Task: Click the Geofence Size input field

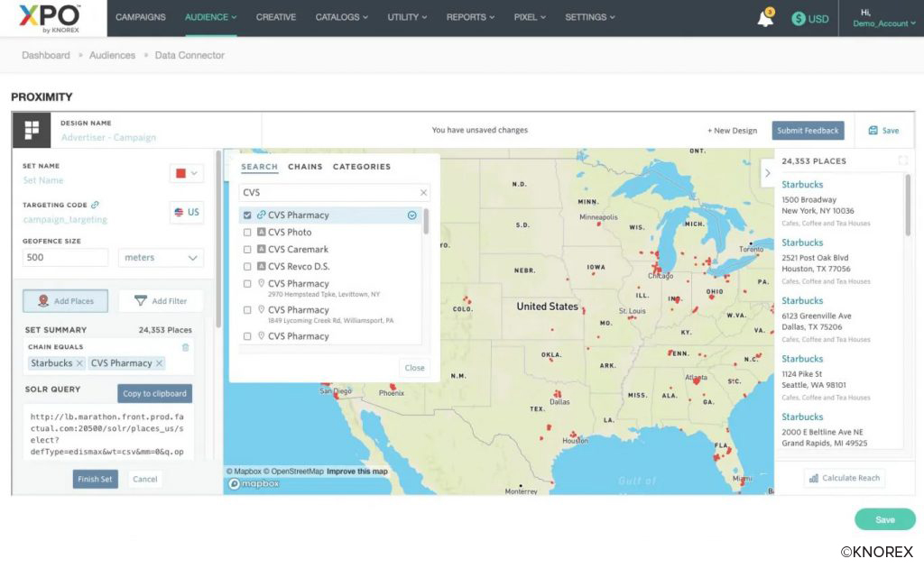Action: coord(66,258)
